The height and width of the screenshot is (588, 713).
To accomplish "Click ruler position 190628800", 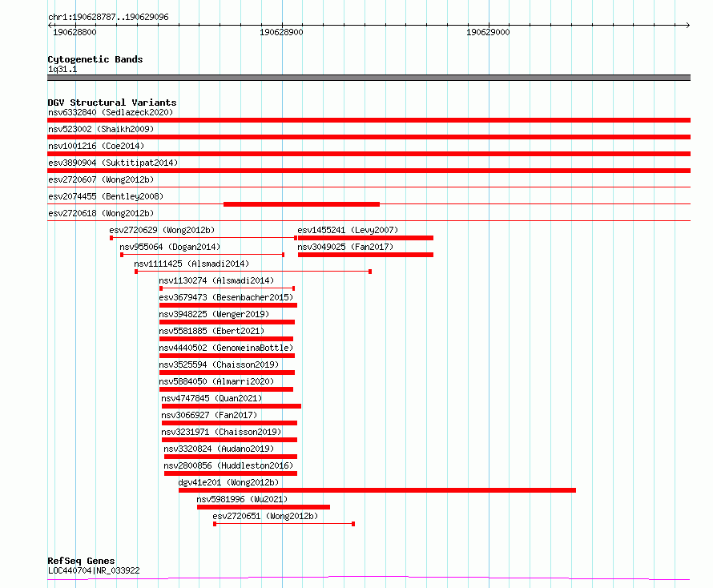I will 75,32.
